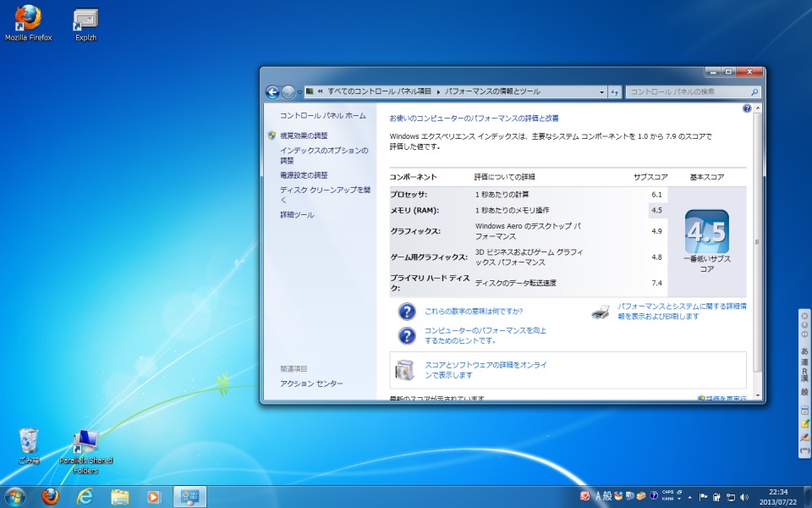Click the question icon beside the performance tips link
The height and width of the screenshot is (508, 812).
[407, 335]
